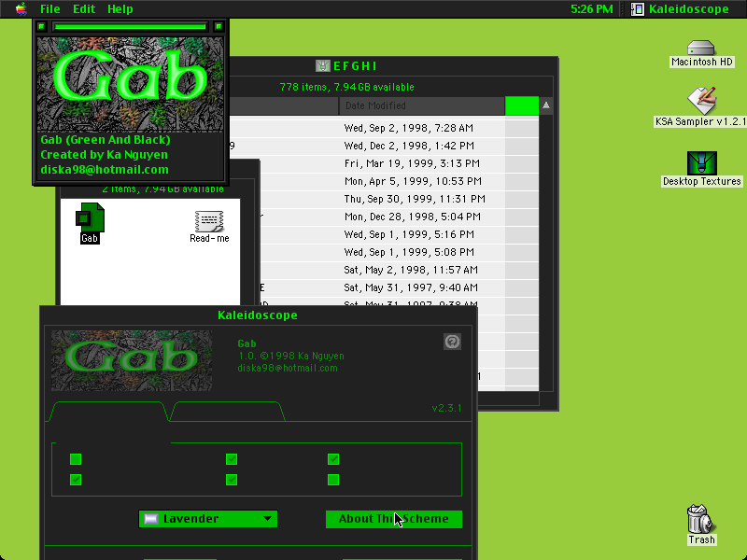Untick the bottom-row middle checkbox in Kaleidoscope
This screenshot has height=560, width=747.
point(231,480)
